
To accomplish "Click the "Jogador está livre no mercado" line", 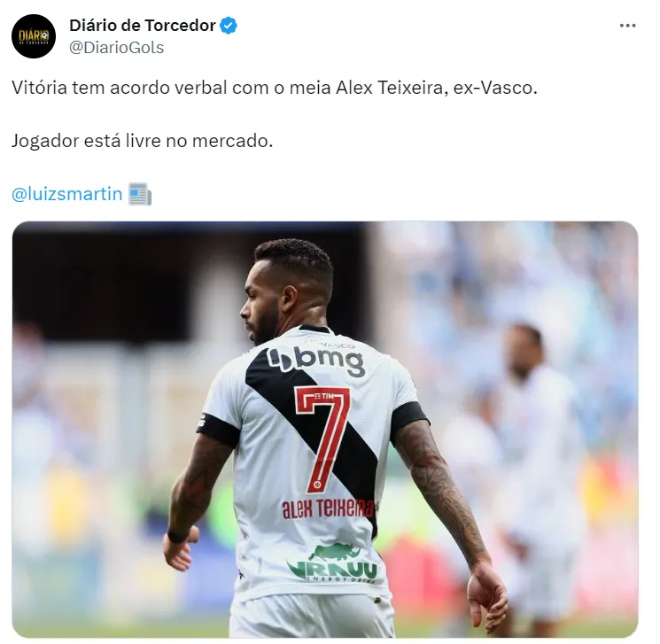I will point(143,141).
